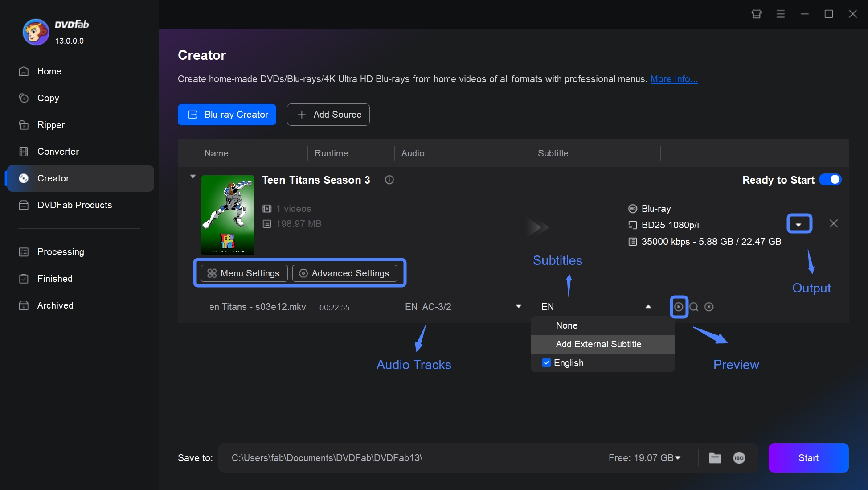Expand the Audio Tracks dropdown
Image resolution: width=868 pixels, height=490 pixels.
tap(519, 307)
